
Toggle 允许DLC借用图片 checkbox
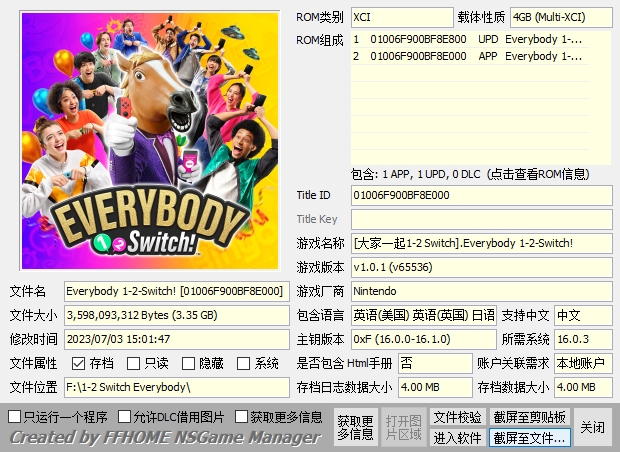(125, 416)
